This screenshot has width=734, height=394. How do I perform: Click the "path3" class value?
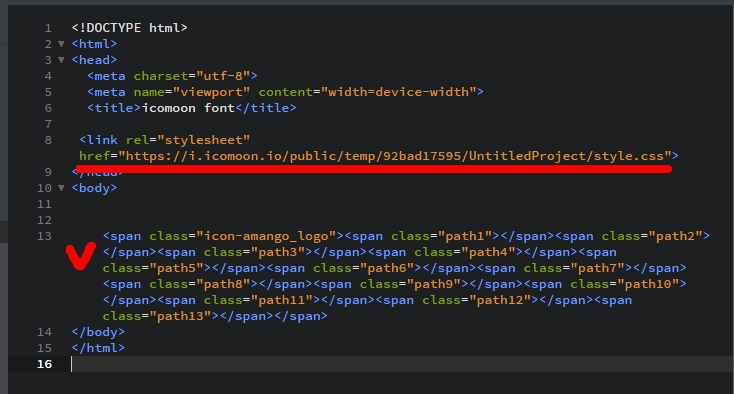(x=278, y=252)
